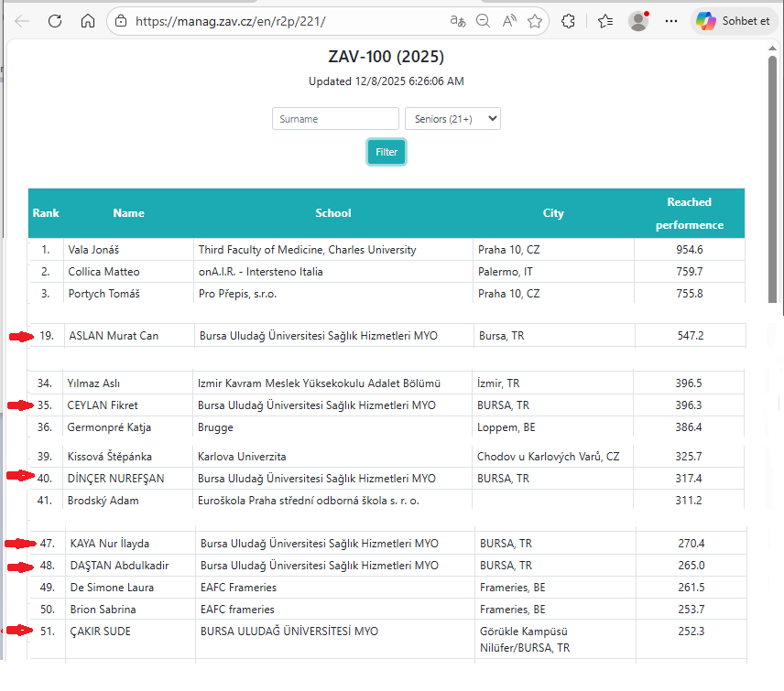
Task: Open the zoom magnifier icon in address bar
Action: tap(483, 21)
